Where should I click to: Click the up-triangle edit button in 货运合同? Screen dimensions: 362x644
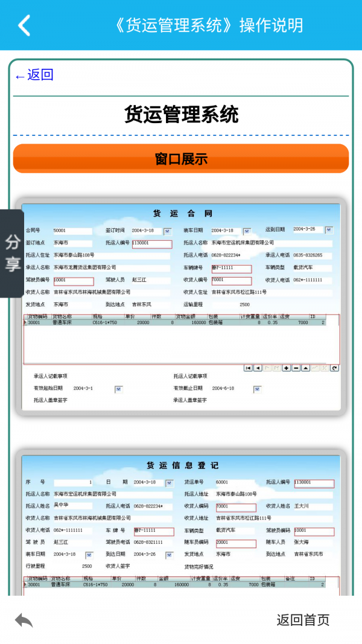pos(306,368)
